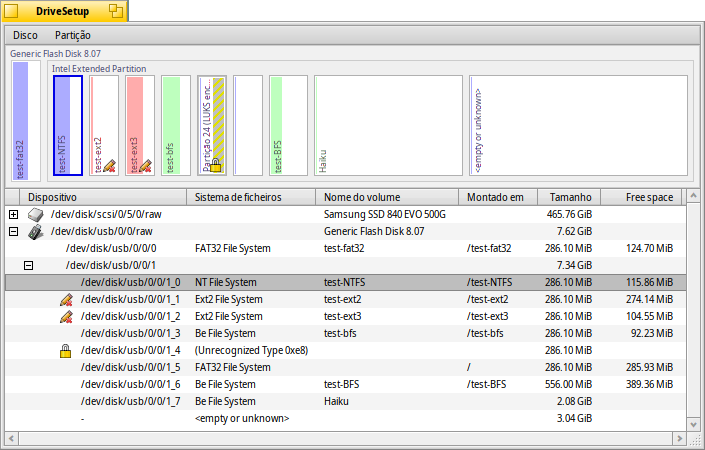The height and width of the screenshot is (450, 705).
Task: Click the padlock icon in the LUKS partition block
Action: tap(215, 164)
